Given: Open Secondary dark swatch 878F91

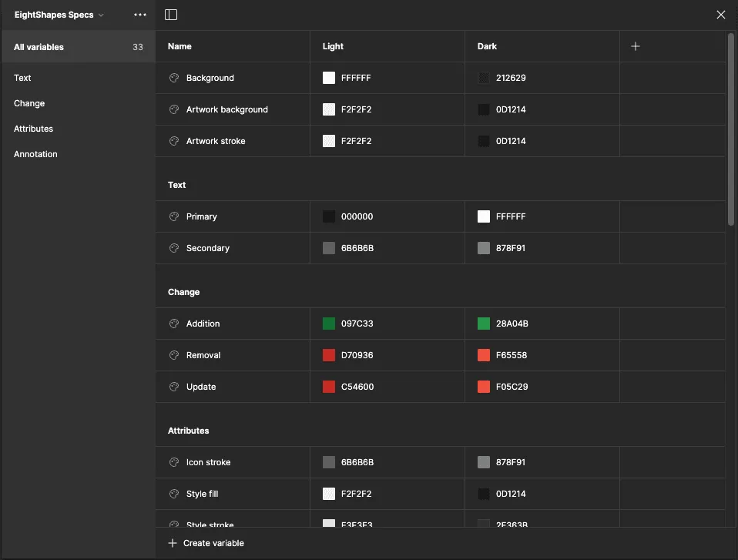Looking at the screenshot, I should click(483, 248).
